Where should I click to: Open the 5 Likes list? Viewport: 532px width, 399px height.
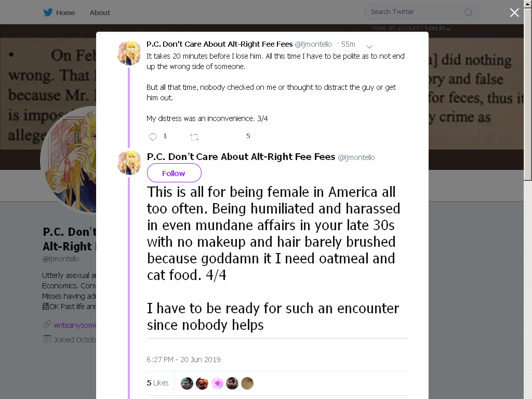click(x=157, y=383)
